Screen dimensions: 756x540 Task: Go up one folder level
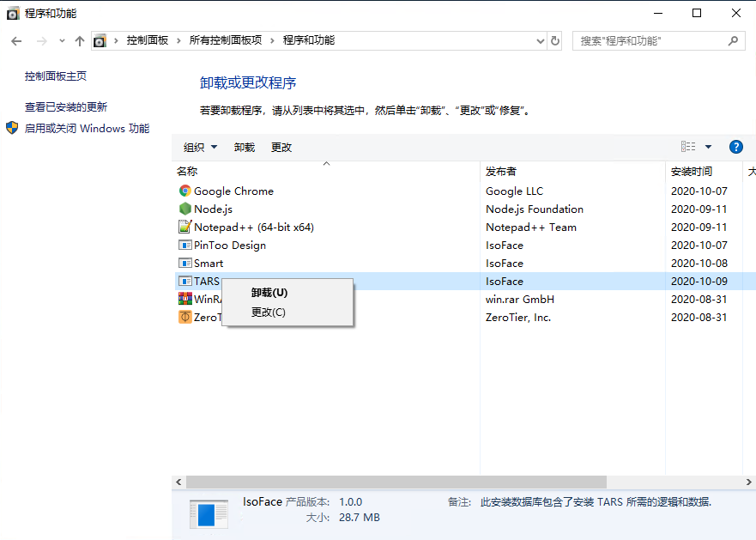point(80,41)
